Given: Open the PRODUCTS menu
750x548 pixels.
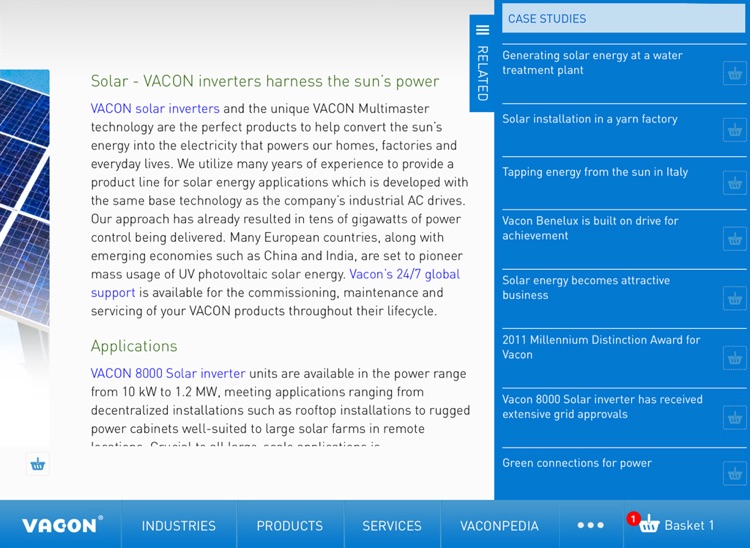Looking at the screenshot, I should coord(290,526).
